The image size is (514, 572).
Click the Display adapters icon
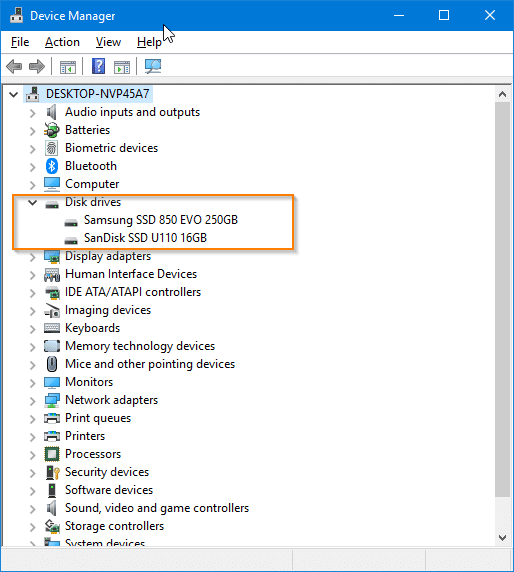[52, 256]
